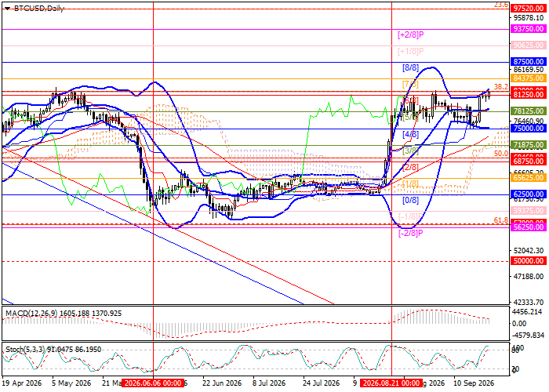Click the triangle arrow beside BTCUSD,Daily
This screenshot has width=549, height=392.
coord(7,9)
